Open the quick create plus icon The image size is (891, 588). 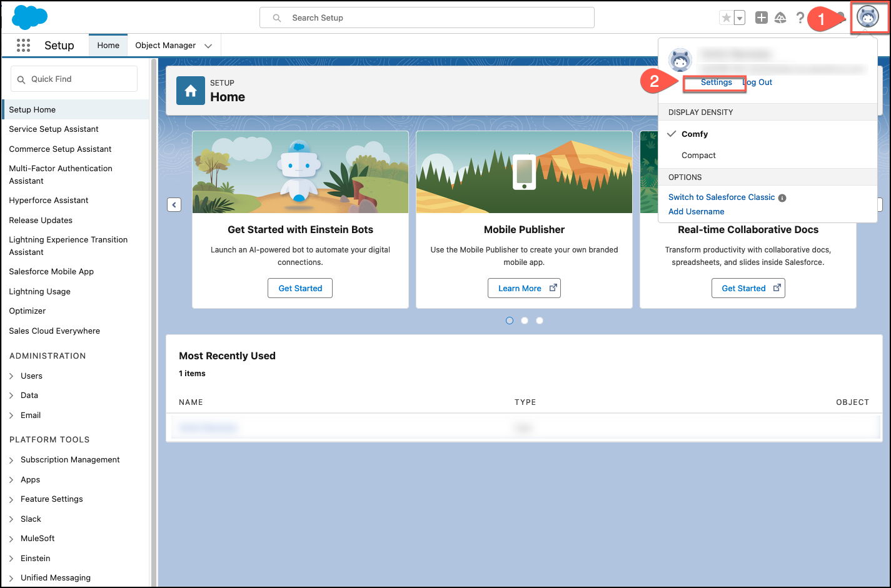tap(762, 17)
